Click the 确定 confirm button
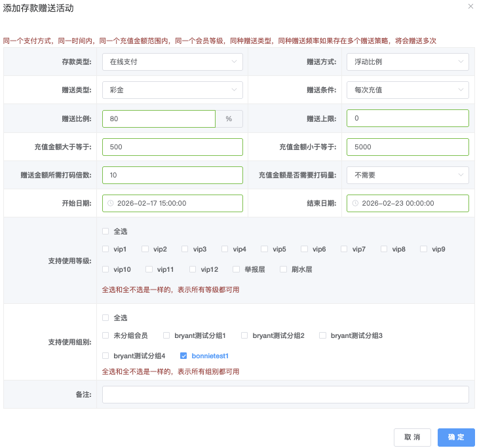This screenshot has width=477, height=448. coord(456,438)
